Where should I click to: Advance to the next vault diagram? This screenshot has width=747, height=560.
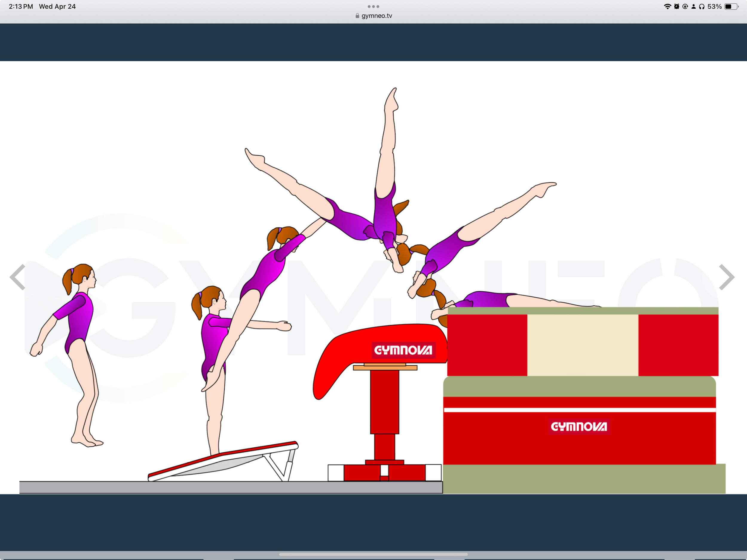click(727, 277)
